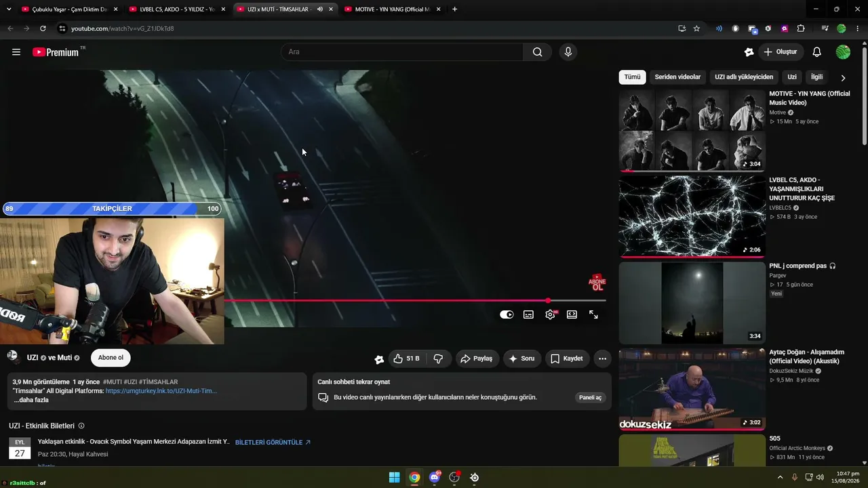
Task: Click Oluştur create button
Action: click(781, 52)
